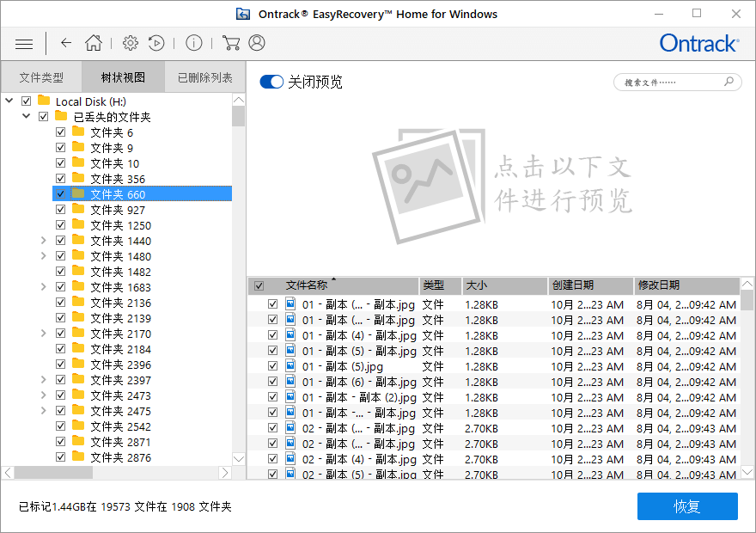The image size is (756, 533).
Task: Uncheck checkbox for 文件夹 660
Action: pos(60,194)
